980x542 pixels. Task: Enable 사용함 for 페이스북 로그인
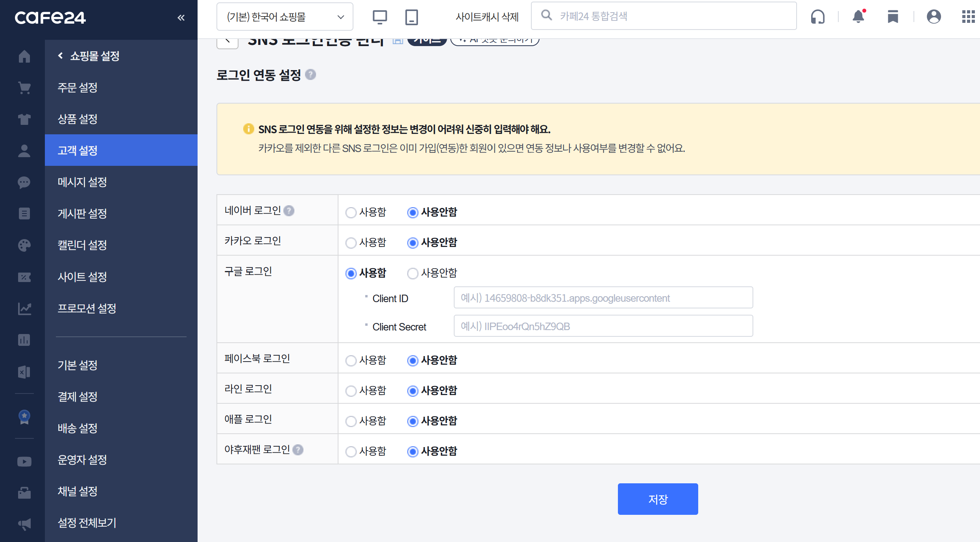(351, 360)
